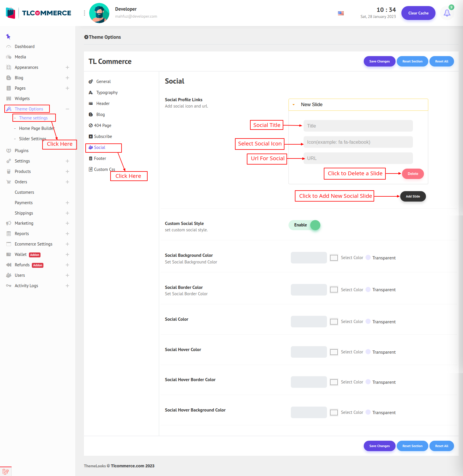Expand the Products submenu plus sign

tap(67, 171)
